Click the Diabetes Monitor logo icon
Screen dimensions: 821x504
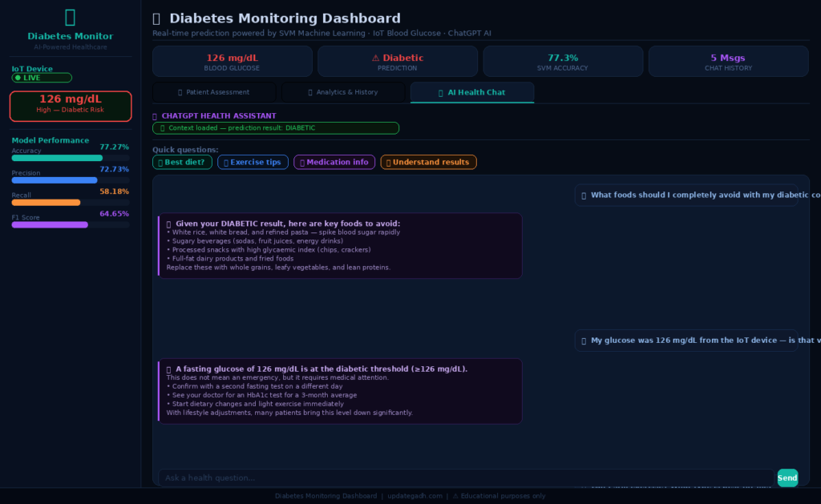70,18
